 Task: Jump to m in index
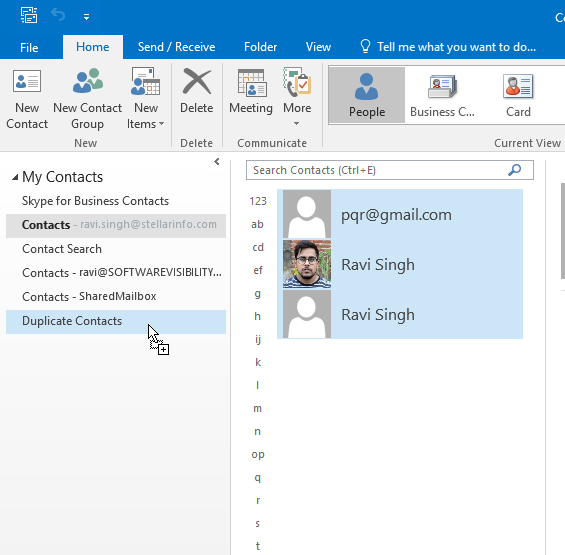click(x=257, y=408)
